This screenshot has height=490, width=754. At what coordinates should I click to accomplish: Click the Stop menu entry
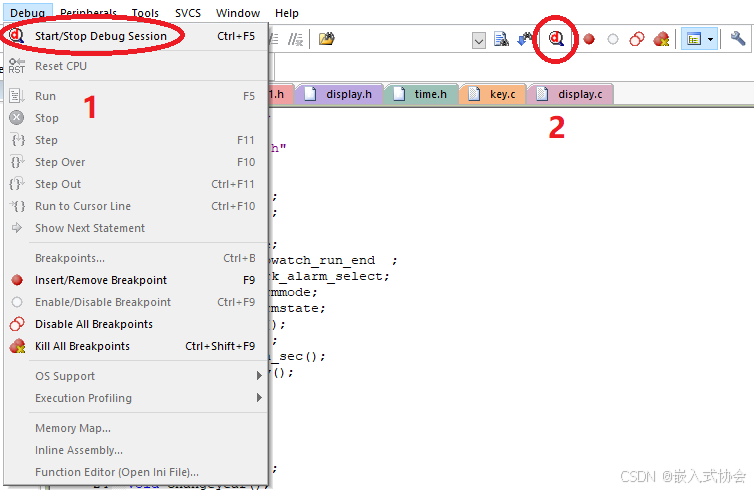tap(136, 118)
